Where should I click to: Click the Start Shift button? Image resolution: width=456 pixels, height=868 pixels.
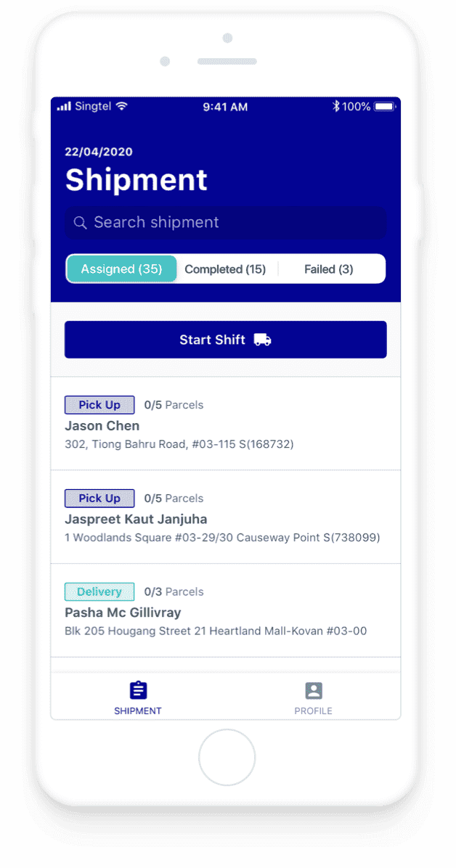point(226,340)
